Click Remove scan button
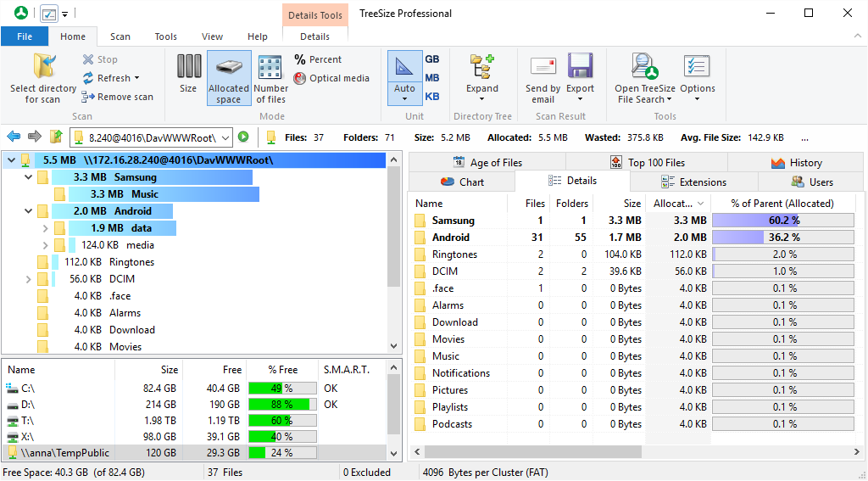This screenshot has height=481, width=868. point(117,97)
